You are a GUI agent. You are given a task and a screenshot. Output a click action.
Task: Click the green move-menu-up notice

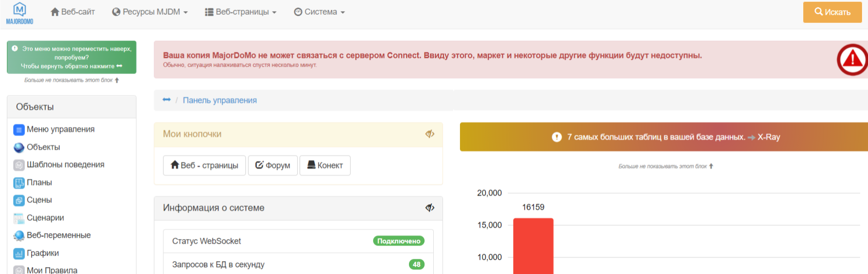tap(72, 57)
